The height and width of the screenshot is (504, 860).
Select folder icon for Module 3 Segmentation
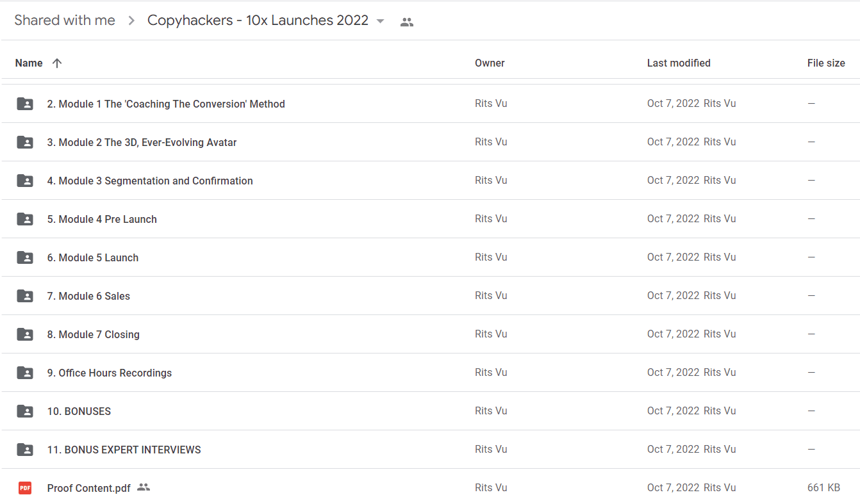tap(25, 181)
